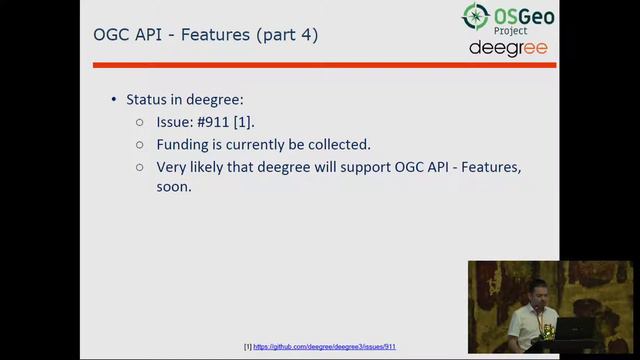This screenshot has width=640, height=360.
Task: Click the word 'soon.' on the slide
Action: (174, 187)
